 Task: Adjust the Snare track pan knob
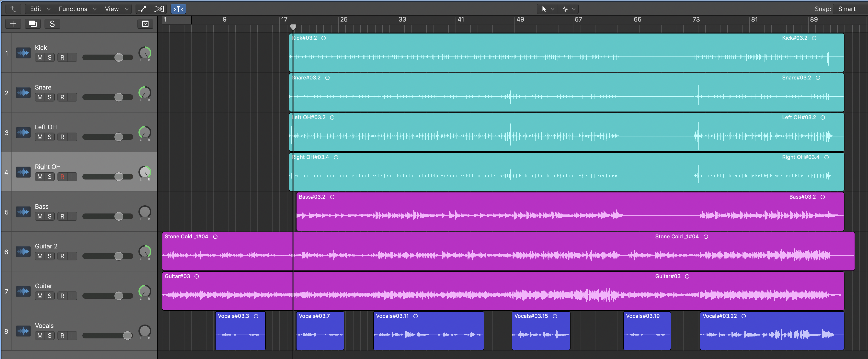[145, 93]
